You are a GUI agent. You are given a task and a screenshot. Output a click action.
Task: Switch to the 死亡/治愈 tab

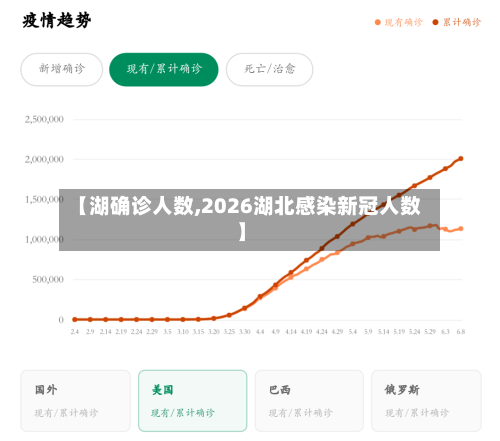point(269,69)
